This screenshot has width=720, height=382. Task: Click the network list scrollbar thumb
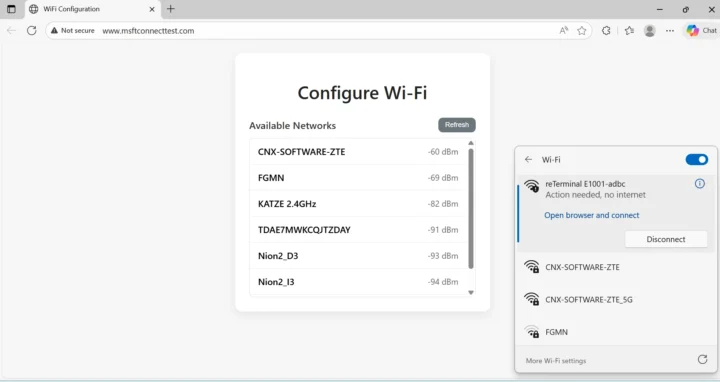471,208
